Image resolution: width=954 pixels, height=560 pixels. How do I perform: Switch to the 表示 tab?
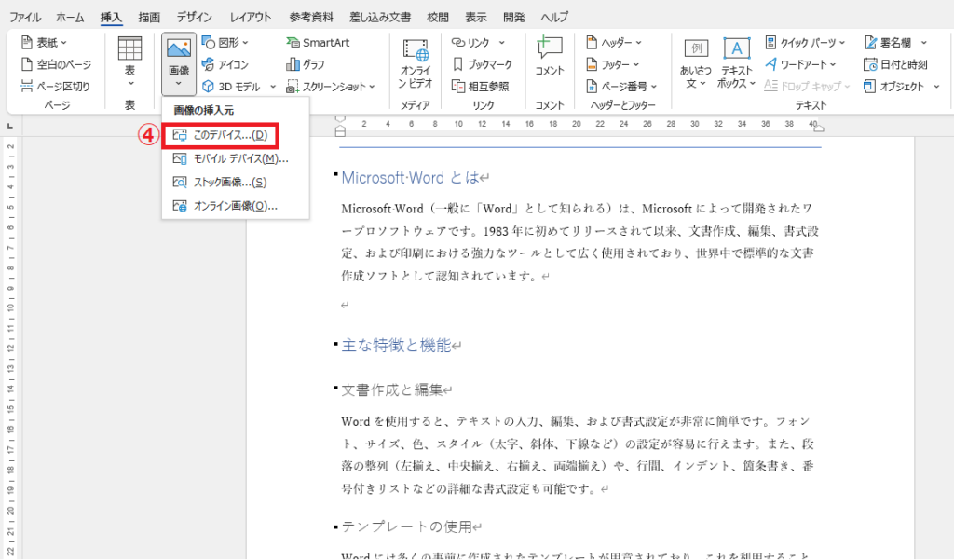coord(475,17)
